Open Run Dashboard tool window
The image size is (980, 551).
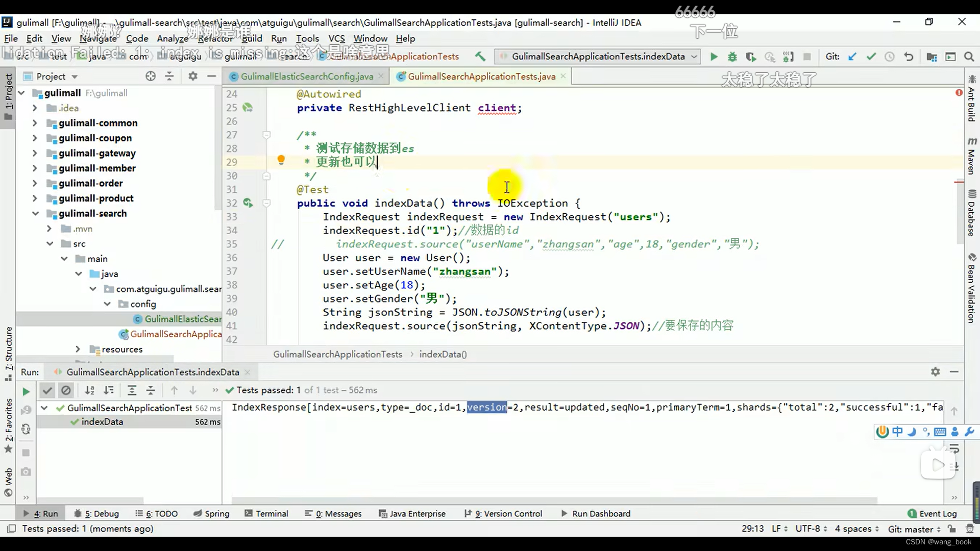596,513
